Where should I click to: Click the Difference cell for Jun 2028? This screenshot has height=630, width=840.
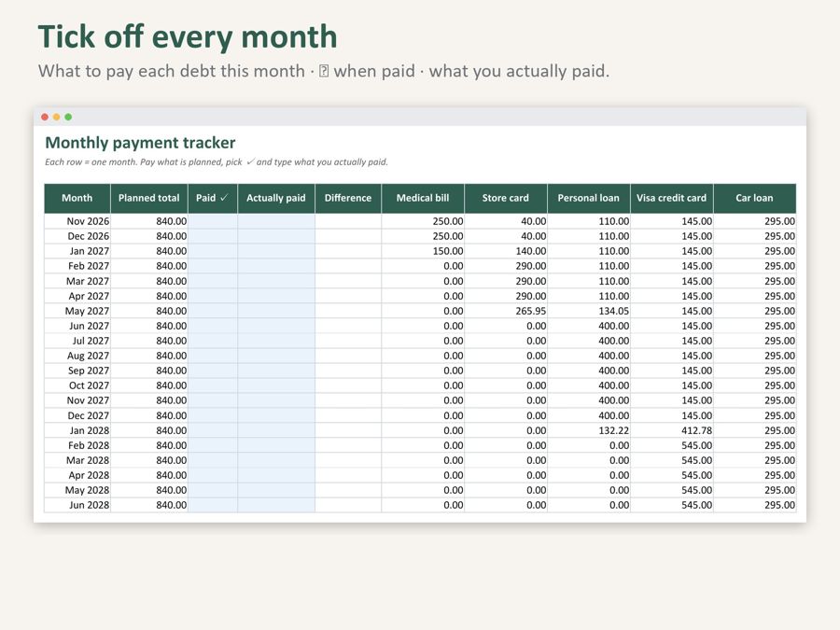tap(348, 505)
